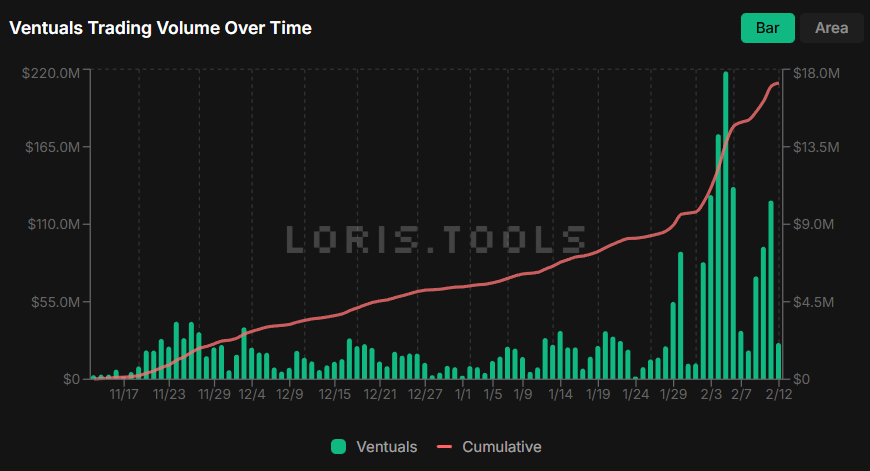This screenshot has width=870, height=471.
Task: Toggle Ventuals series via legend label
Action: (385, 447)
